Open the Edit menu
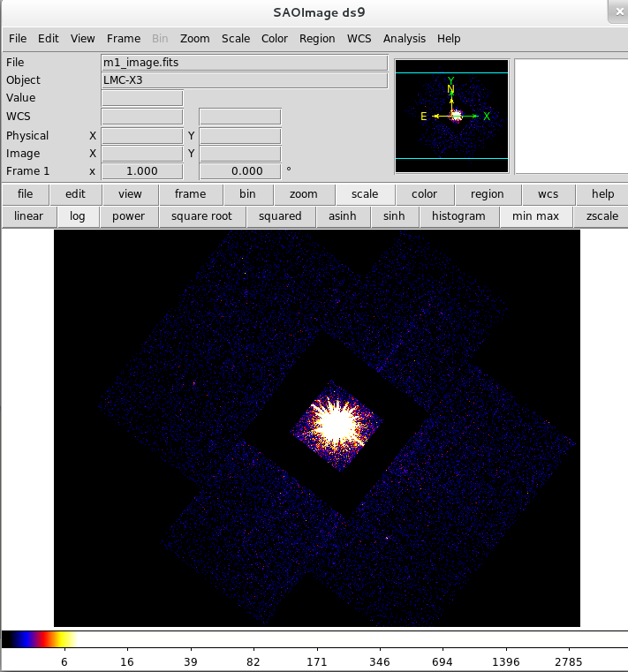Screen dimensions: 628x672 pyautogui.click(x=48, y=39)
